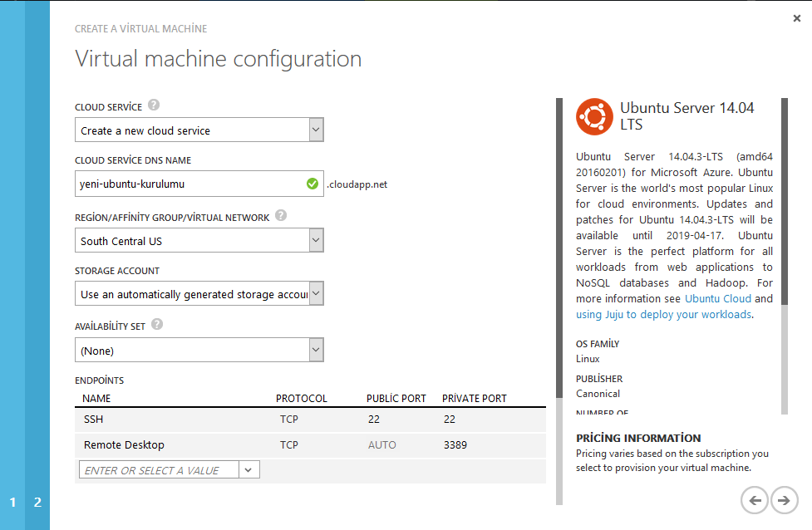Click the AUTO public port for Remote Desktop
Image resolution: width=812 pixels, height=530 pixels.
pos(382,445)
